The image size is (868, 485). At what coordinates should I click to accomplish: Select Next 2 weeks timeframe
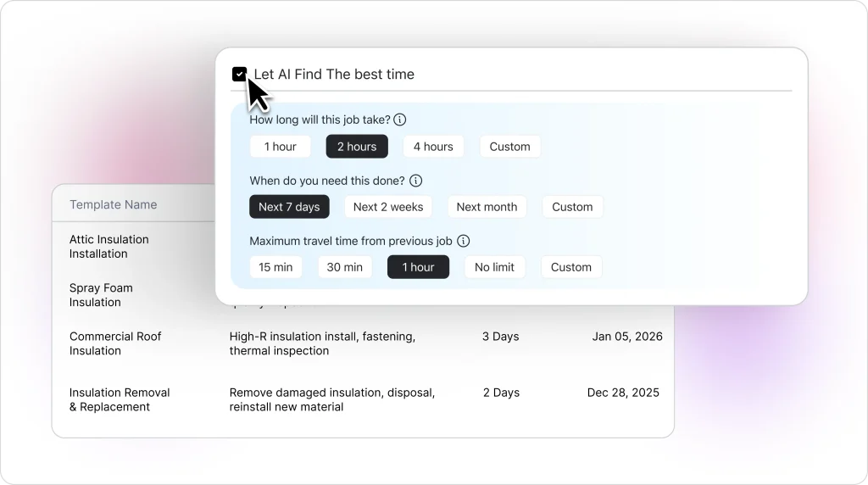(x=388, y=207)
